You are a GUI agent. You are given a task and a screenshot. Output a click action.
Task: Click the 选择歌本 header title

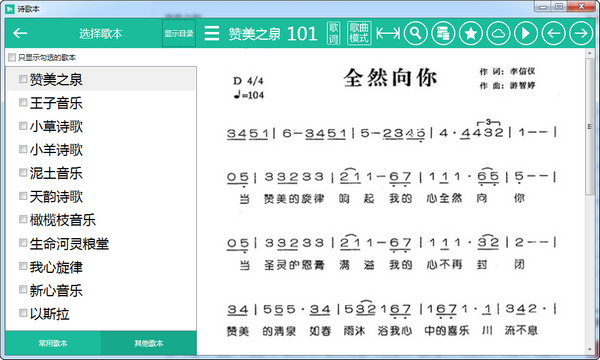101,34
